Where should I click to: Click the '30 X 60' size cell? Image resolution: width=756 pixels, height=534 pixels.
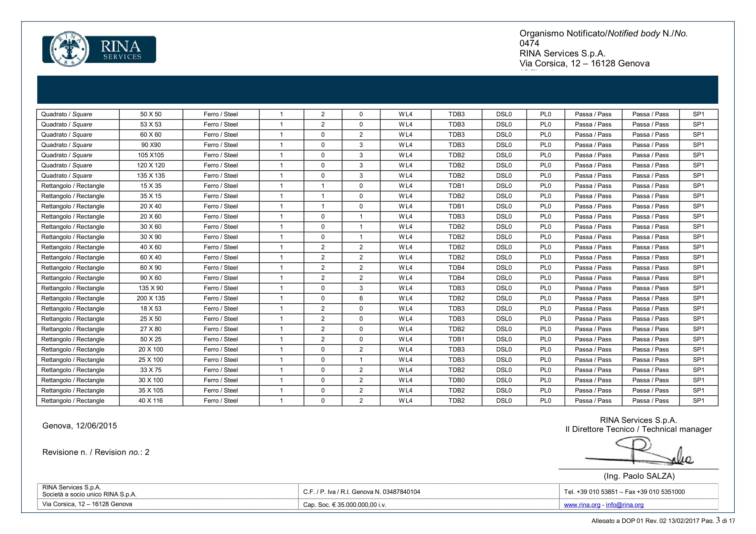click(x=151, y=226)
